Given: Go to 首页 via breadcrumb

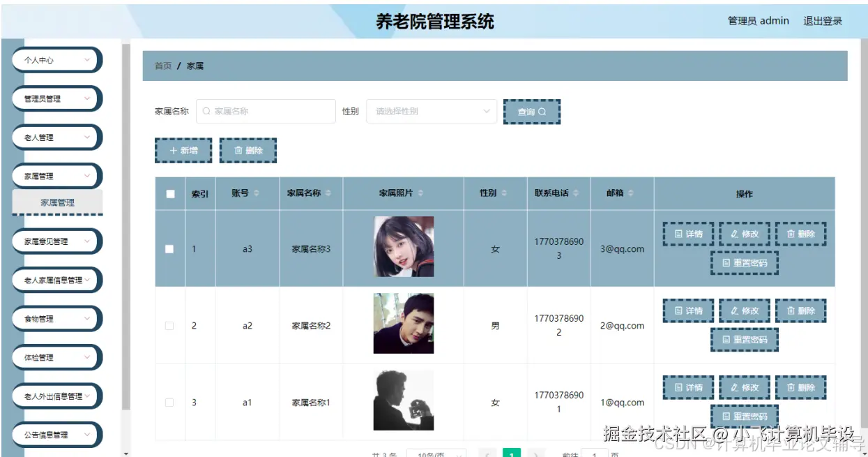Looking at the screenshot, I should pyautogui.click(x=163, y=66).
